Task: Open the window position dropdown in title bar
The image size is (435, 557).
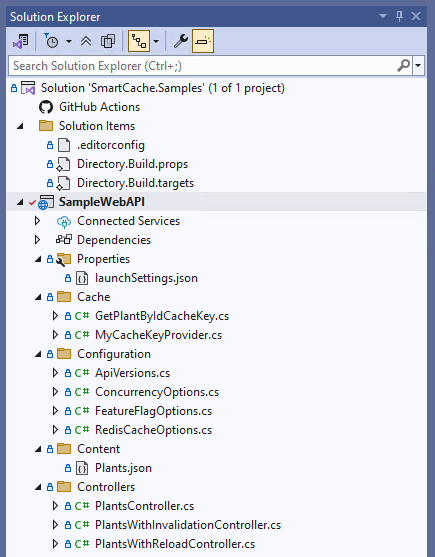Action: pyautogui.click(x=383, y=16)
